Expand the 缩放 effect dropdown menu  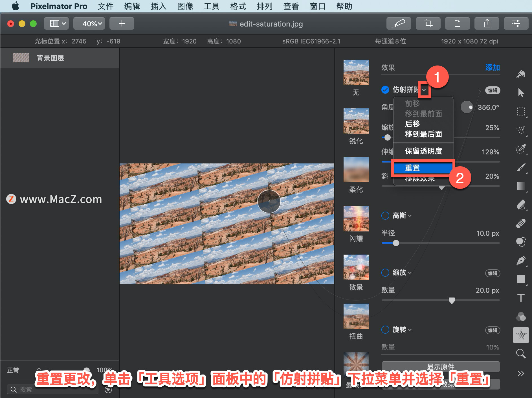tap(410, 273)
